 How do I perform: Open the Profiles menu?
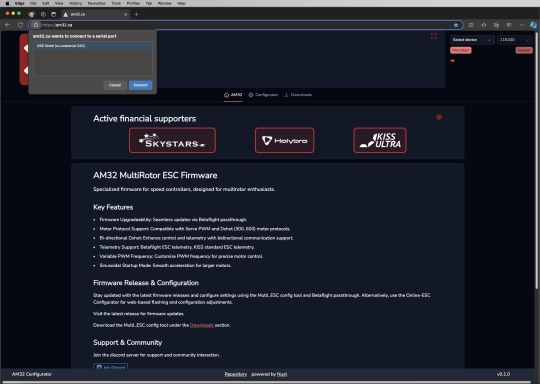tap(133, 3)
